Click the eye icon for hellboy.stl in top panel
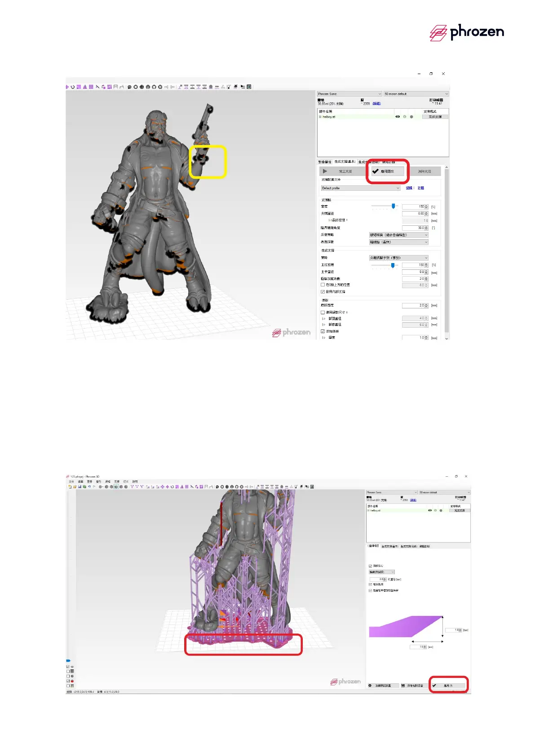The image size is (535, 756). click(x=398, y=117)
